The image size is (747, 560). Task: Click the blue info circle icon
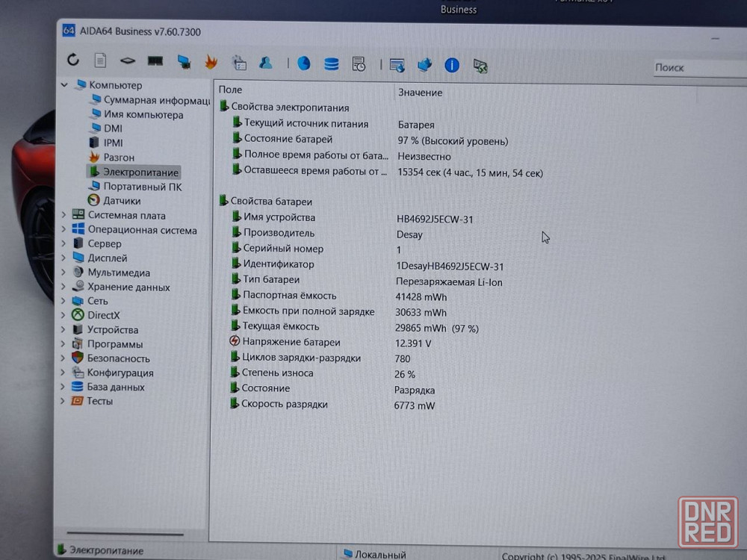452,65
